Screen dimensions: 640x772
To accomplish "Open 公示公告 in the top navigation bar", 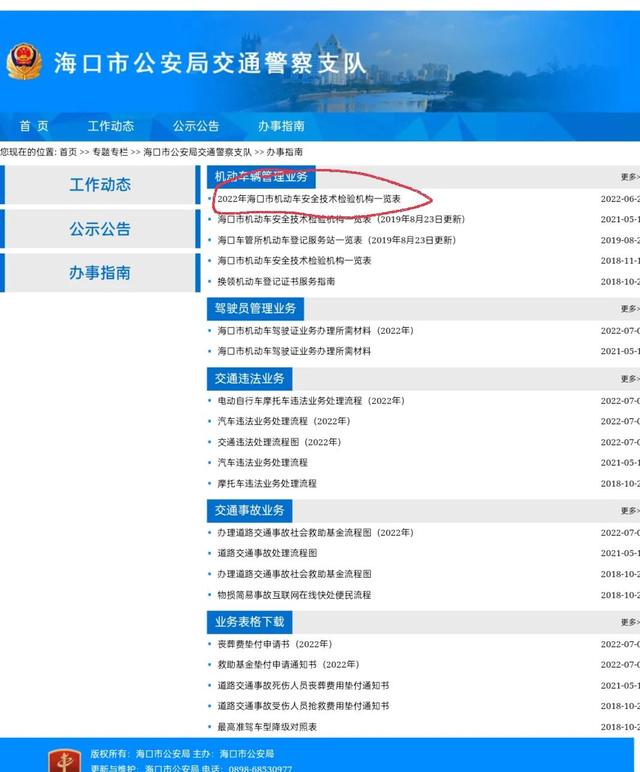I will click(x=196, y=127).
